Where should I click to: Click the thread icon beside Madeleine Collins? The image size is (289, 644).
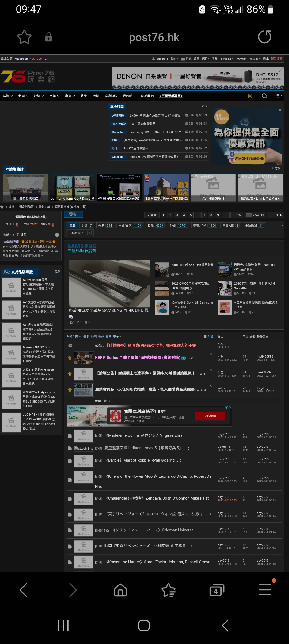point(70,436)
